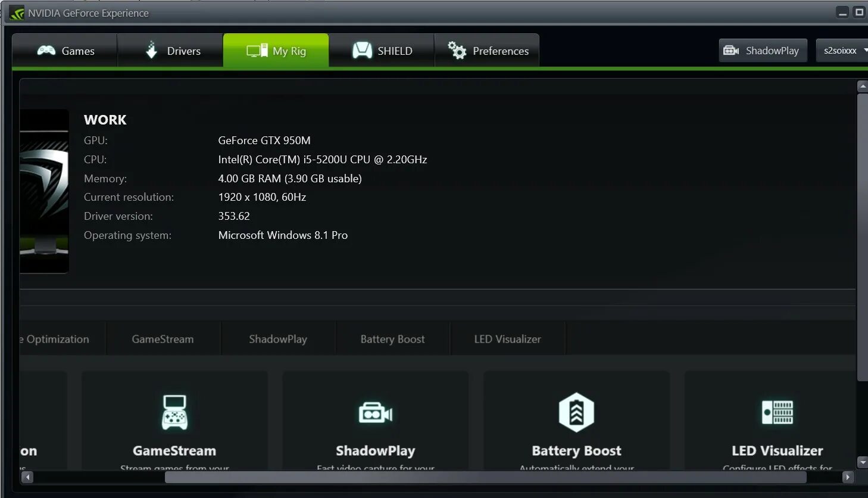The height and width of the screenshot is (498, 868).
Task: Open the Games tab
Action: click(x=65, y=51)
